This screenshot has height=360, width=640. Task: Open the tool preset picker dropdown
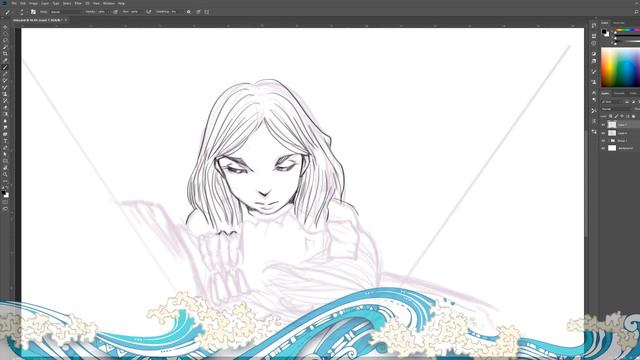[12, 12]
